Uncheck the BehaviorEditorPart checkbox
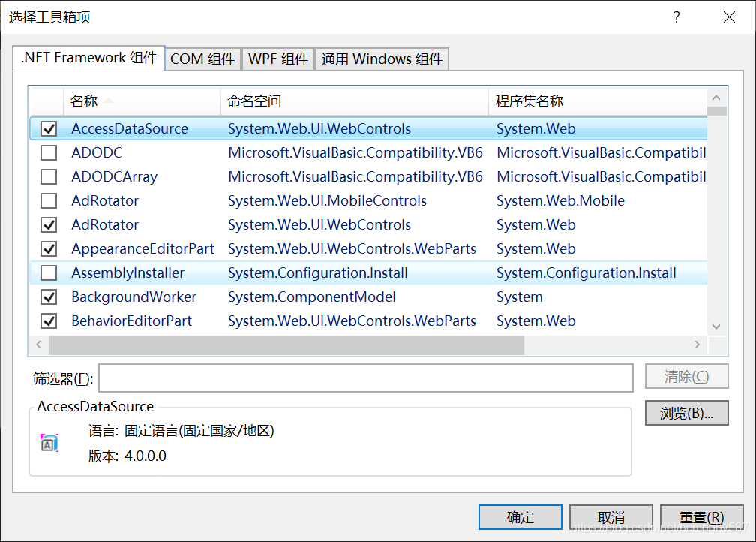 coord(49,321)
